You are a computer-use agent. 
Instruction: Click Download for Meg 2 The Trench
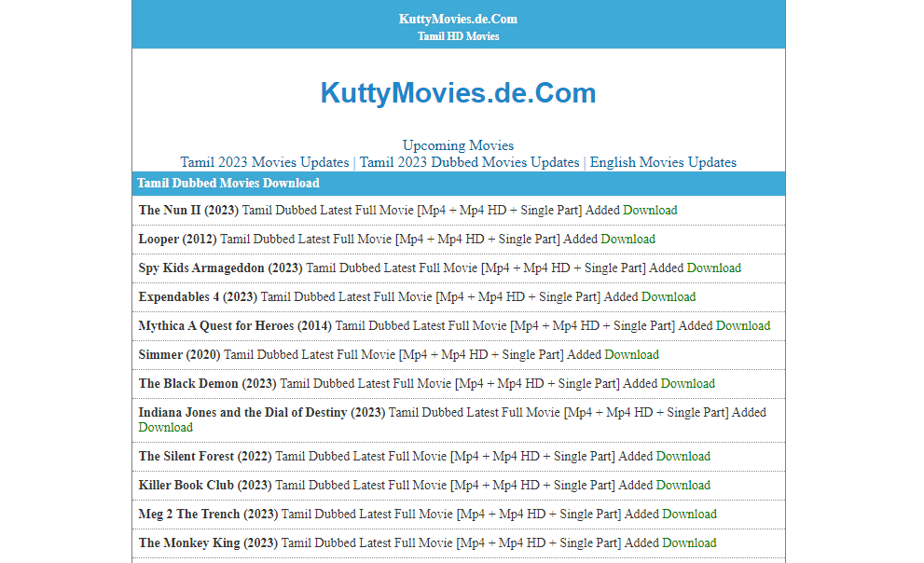[689, 515]
